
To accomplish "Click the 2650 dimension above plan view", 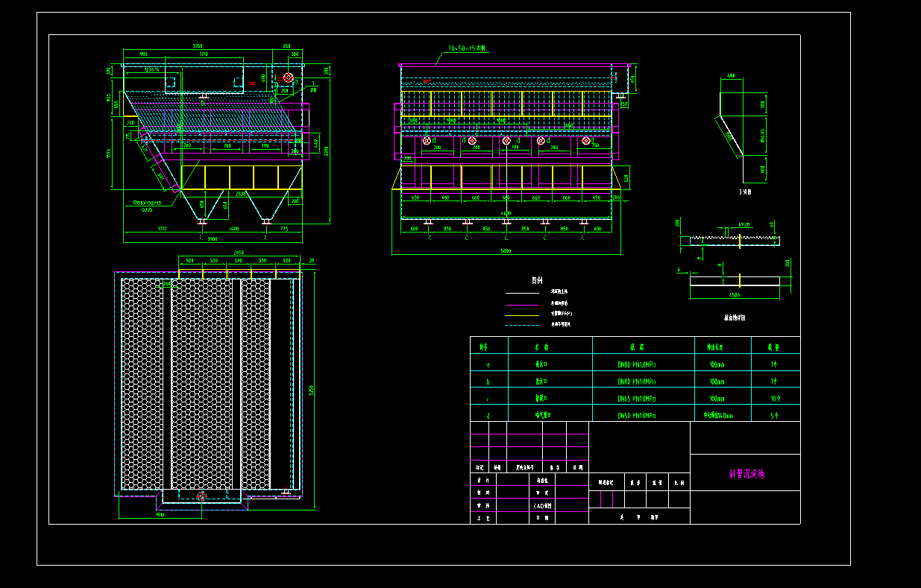I will coord(239,253).
